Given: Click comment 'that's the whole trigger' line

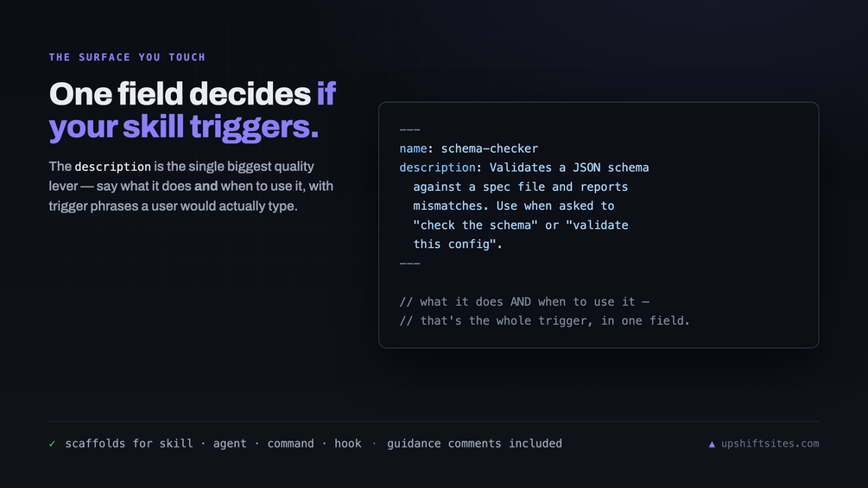Looking at the screenshot, I should 545,321.
